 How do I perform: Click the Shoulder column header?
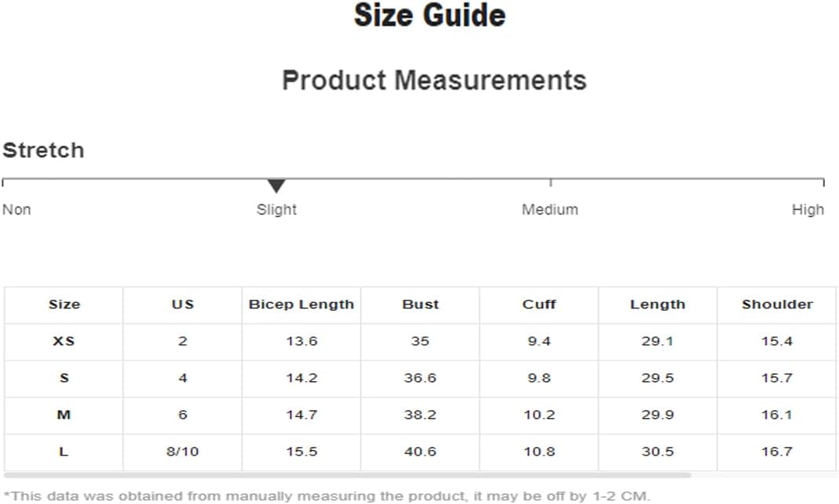(x=777, y=304)
